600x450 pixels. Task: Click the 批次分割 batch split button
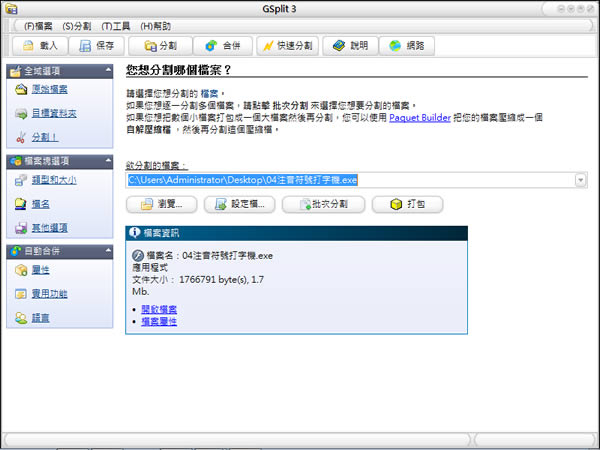coord(323,204)
